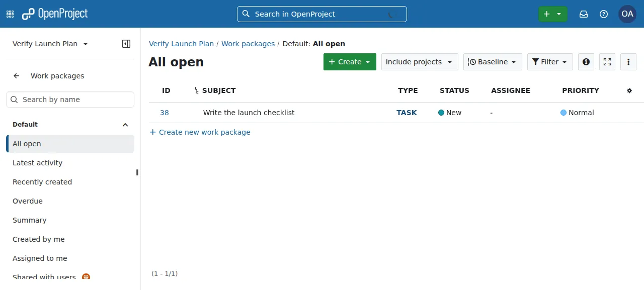The width and height of the screenshot is (644, 290).
Task: Toggle hierarchy mode icon beside Subject header
Action: tap(197, 90)
